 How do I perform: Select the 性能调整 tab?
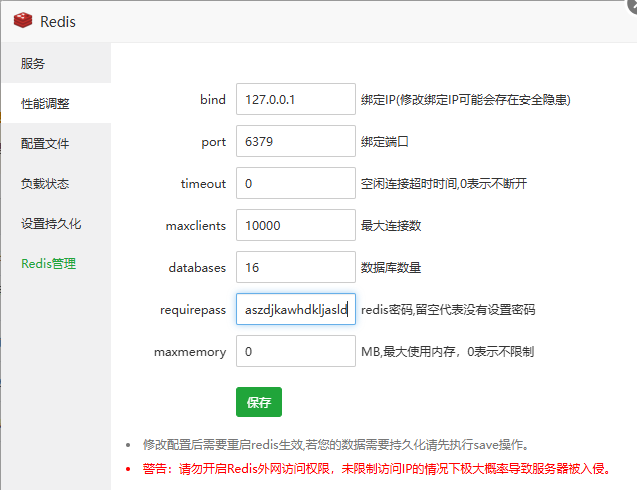pos(56,103)
